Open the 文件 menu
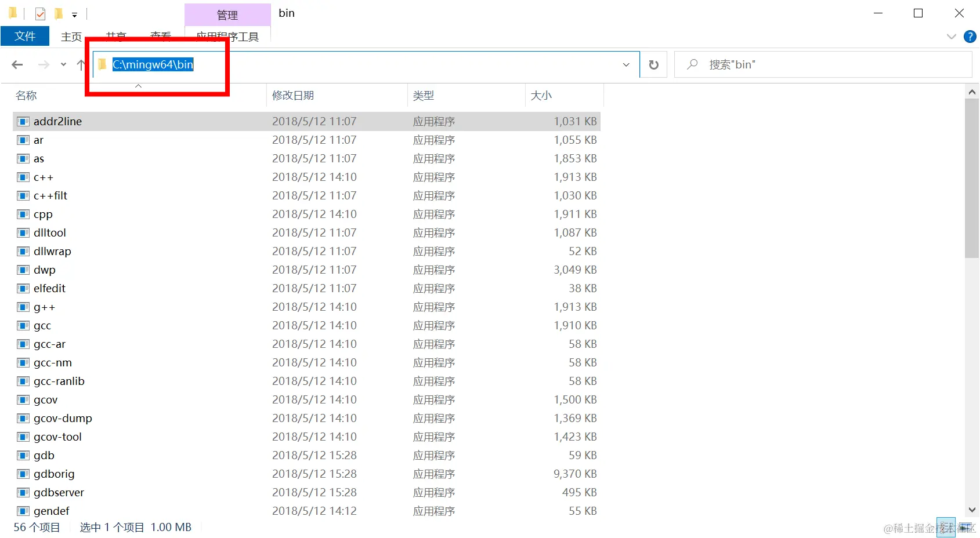 pyautogui.click(x=25, y=35)
